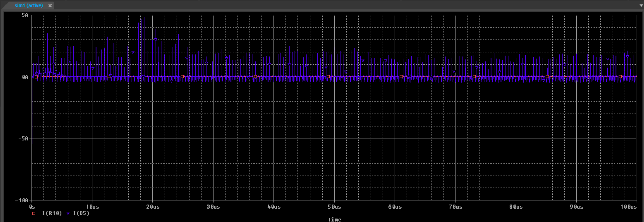Click the I(D5) trace legend label
644x222 pixels.
coord(81,213)
